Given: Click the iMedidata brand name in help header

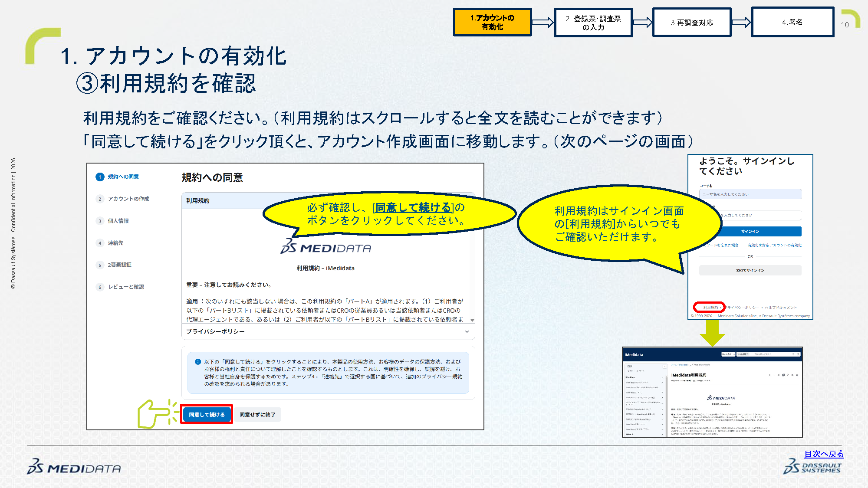Looking at the screenshot, I should click(634, 355).
